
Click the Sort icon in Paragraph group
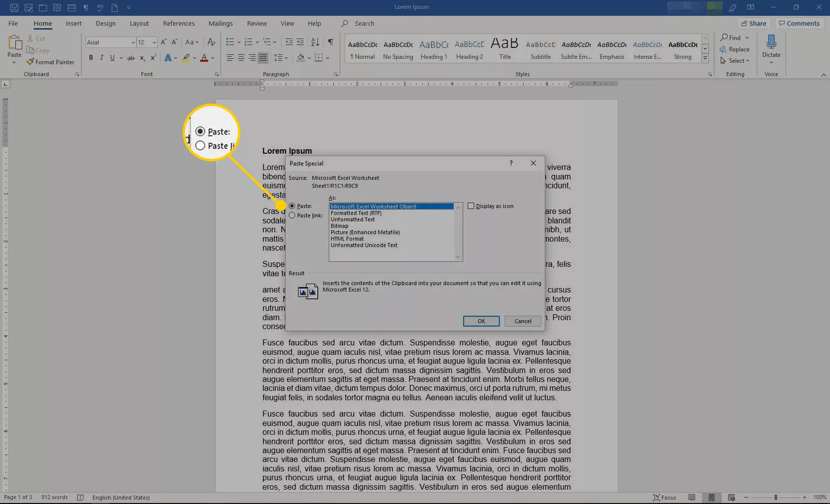coord(315,42)
